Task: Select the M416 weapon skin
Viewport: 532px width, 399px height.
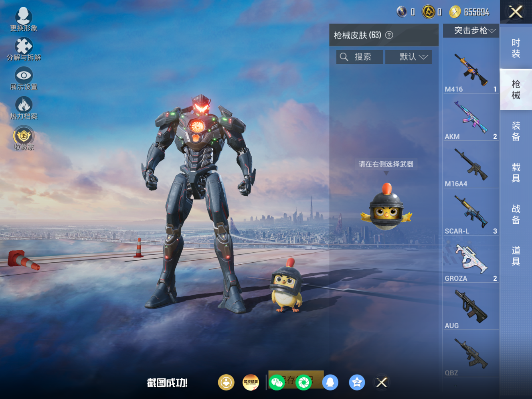Action: 471,70
